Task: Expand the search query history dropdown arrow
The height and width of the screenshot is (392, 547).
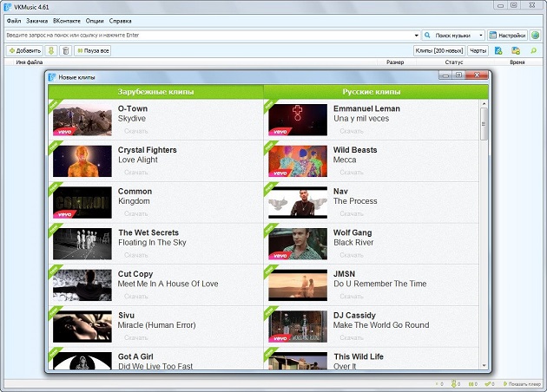Action: (x=416, y=36)
